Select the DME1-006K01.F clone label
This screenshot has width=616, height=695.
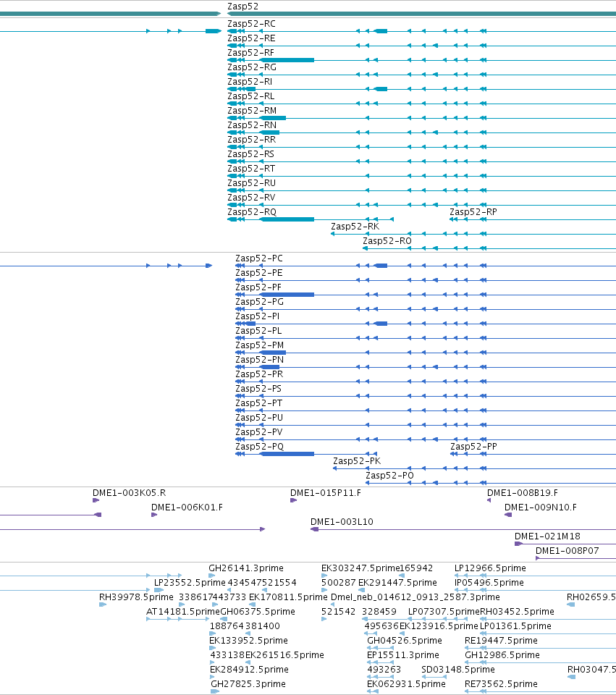pos(187,507)
